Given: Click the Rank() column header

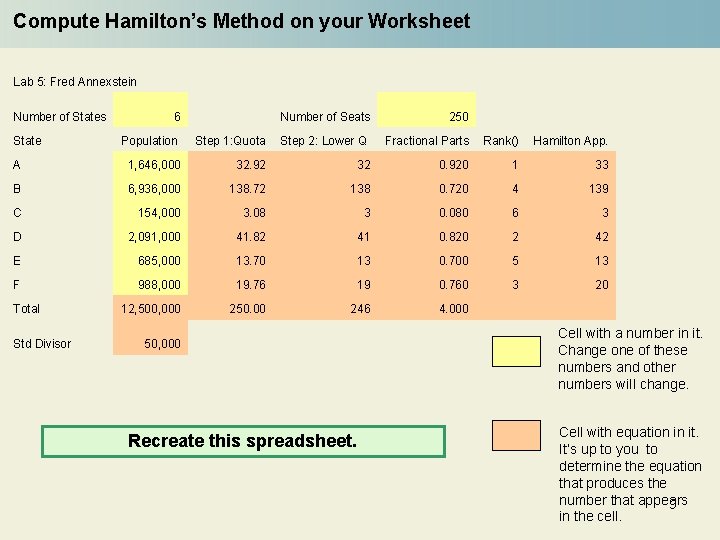Looking at the screenshot, I should pos(501,141).
